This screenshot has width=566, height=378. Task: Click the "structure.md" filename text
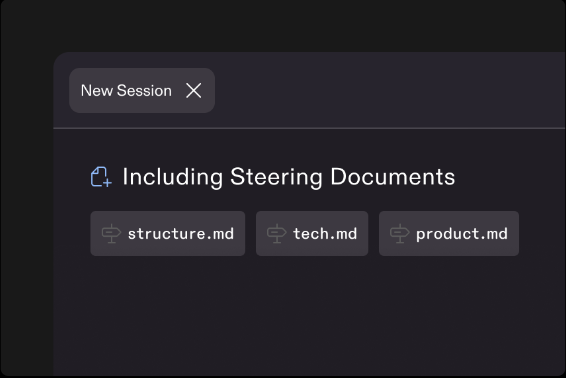tap(181, 234)
